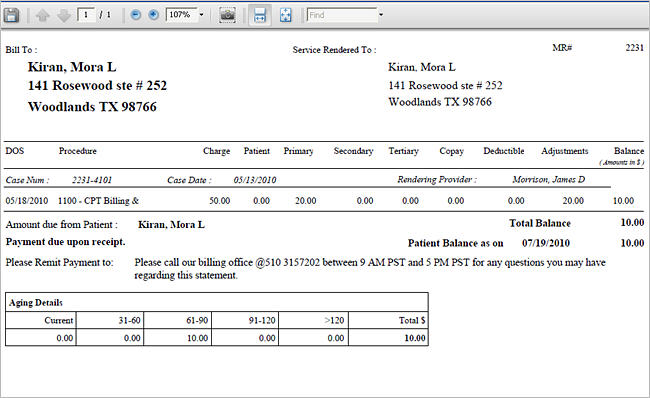This screenshot has width=650, height=398.
Task: Click rendering provider Morrison, James D
Action: pos(548,180)
